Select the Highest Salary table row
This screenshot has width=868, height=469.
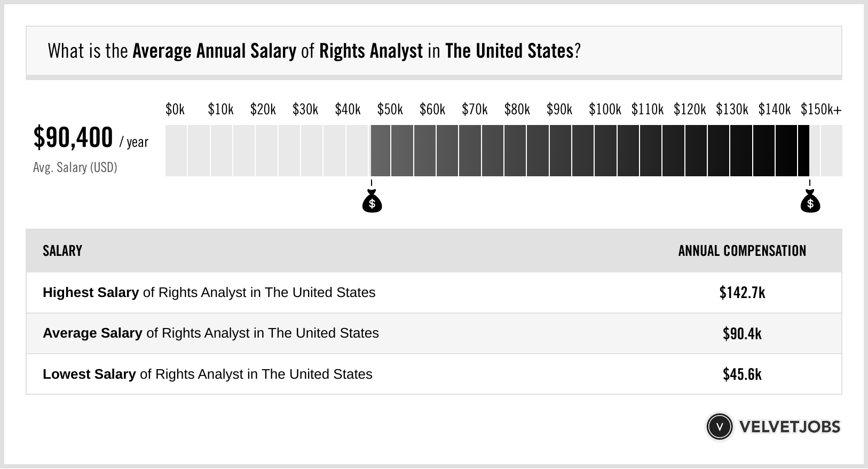pyautogui.click(x=433, y=293)
